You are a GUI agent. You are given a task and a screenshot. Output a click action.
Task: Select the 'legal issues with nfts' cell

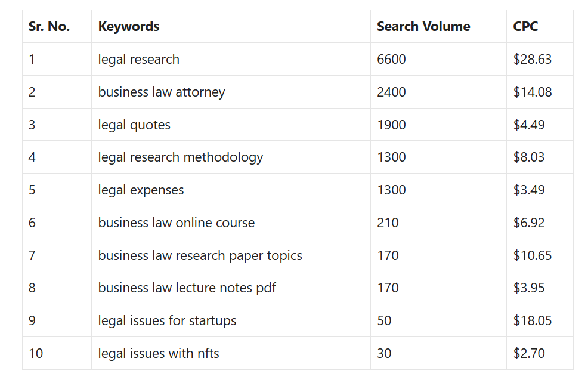231,353
